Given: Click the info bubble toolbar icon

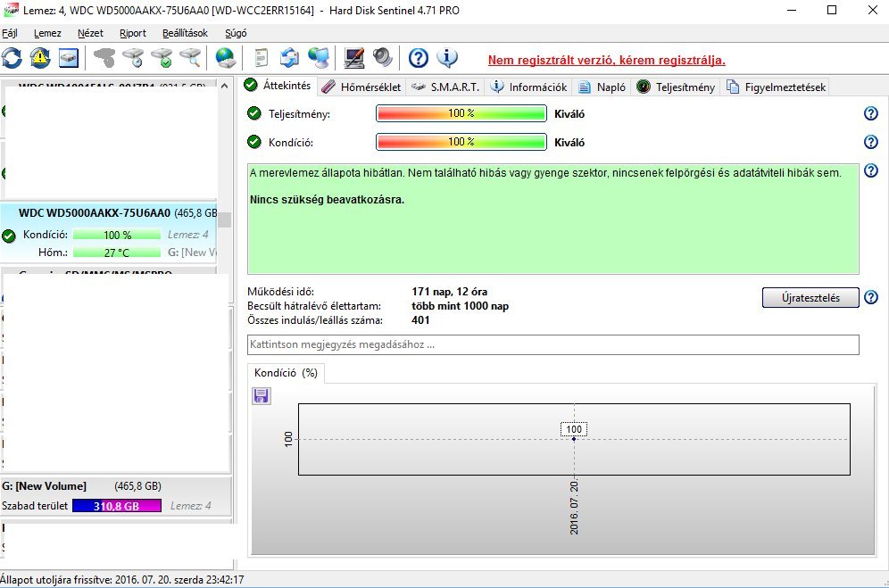Looking at the screenshot, I should pyautogui.click(x=447, y=58).
